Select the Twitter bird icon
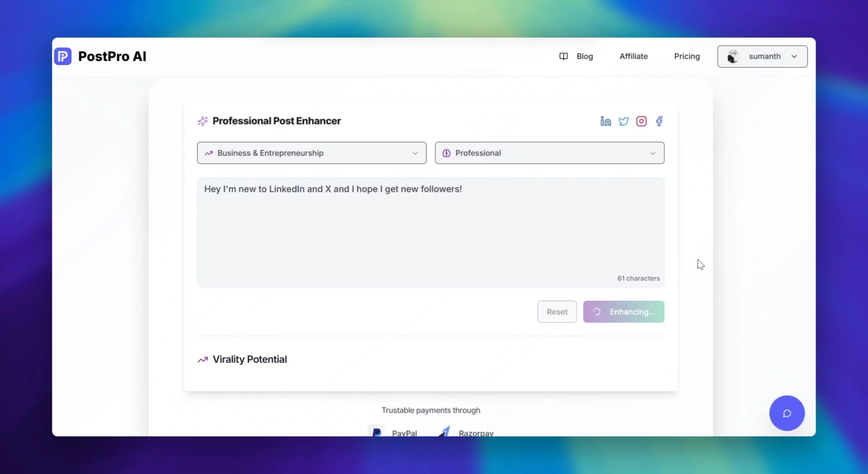 (623, 121)
